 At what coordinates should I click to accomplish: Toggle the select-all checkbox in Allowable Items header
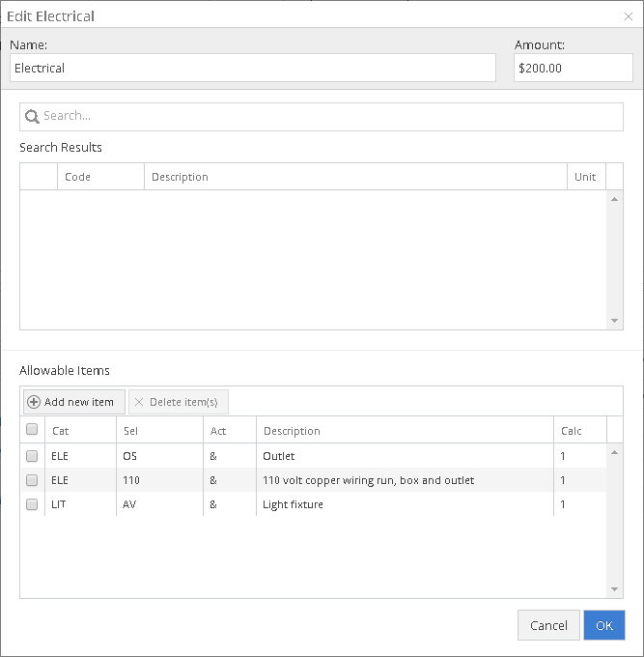[32, 430]
